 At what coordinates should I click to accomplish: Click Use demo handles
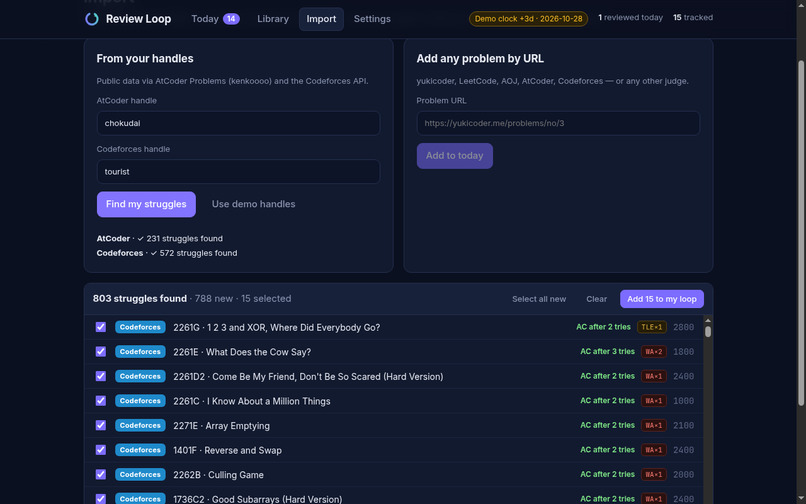(x=253, y=204)
